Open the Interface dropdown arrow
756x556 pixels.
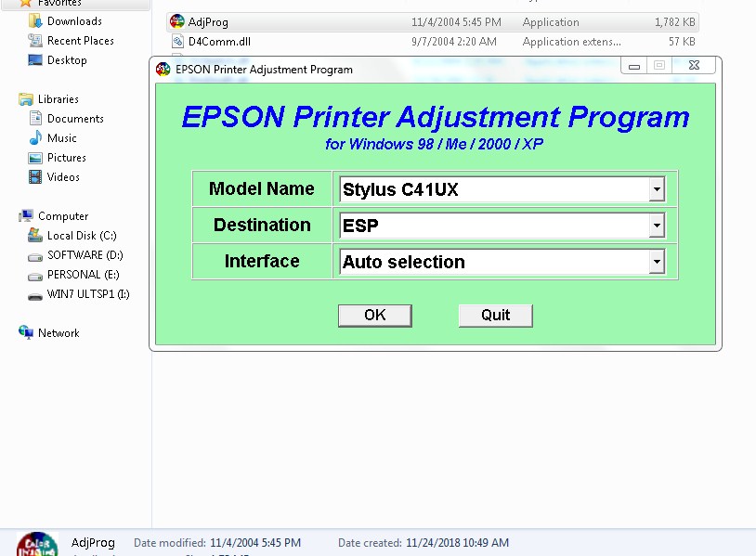[x=657, y=262]
